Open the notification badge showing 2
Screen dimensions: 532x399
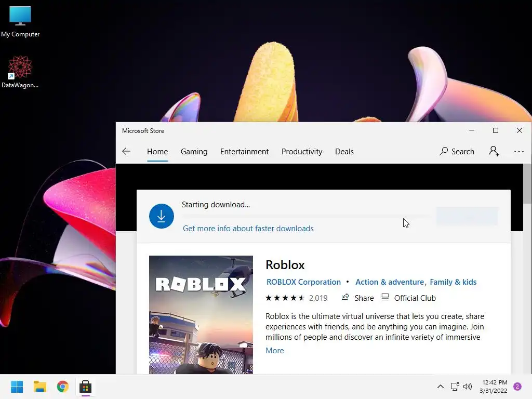pos(517,387)
